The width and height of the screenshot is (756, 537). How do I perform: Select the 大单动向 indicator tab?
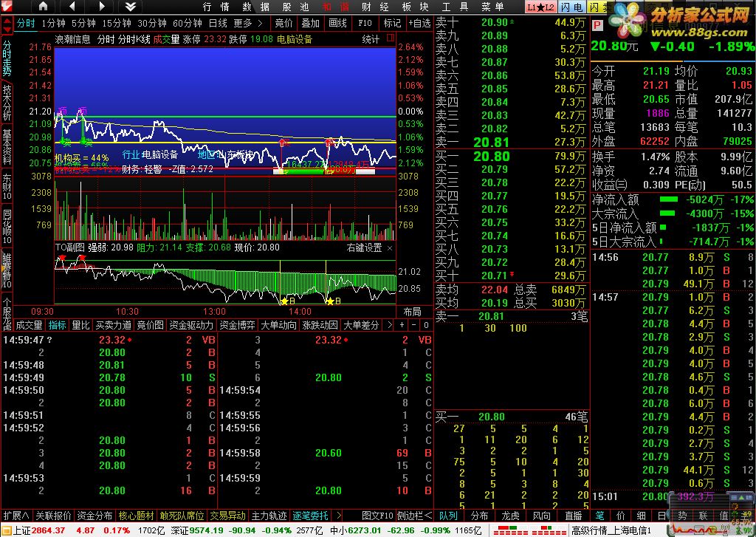[x=278, y=325]
